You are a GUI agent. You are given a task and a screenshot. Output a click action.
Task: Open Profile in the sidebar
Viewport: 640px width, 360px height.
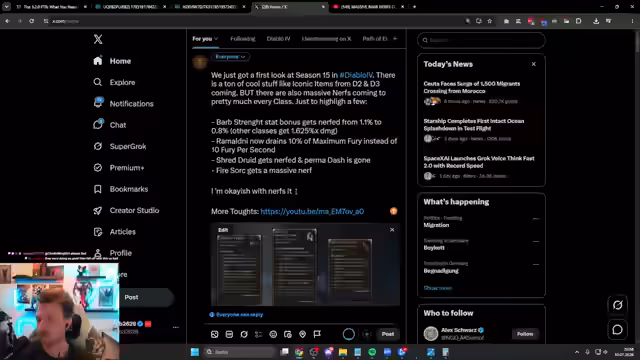(x=112, y=253)
